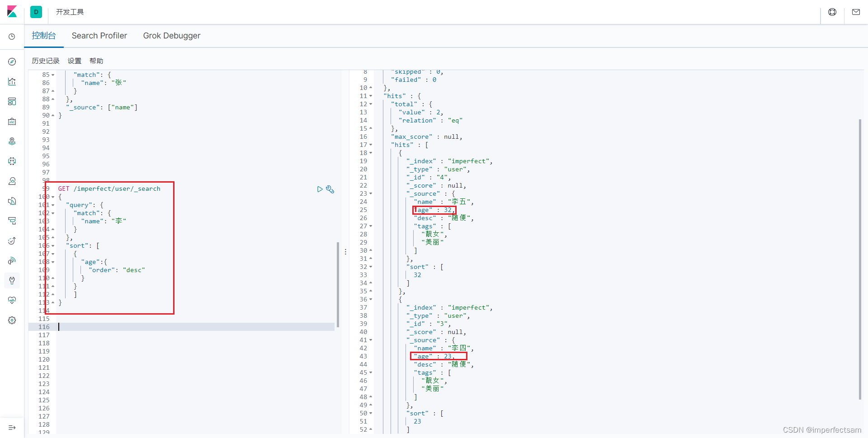This screenshot has width=868, height=438.
Task: Click output "failed" : 0 line
Action: point(414,80)
